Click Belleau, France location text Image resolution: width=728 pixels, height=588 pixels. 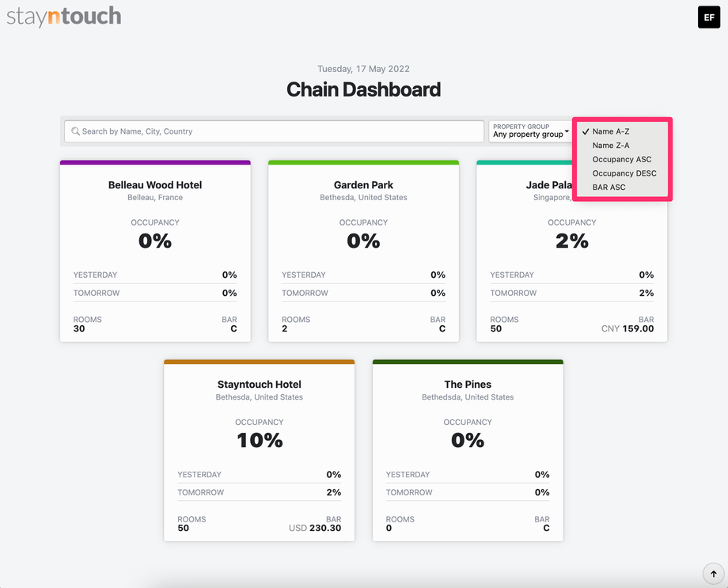pos(155,197)
